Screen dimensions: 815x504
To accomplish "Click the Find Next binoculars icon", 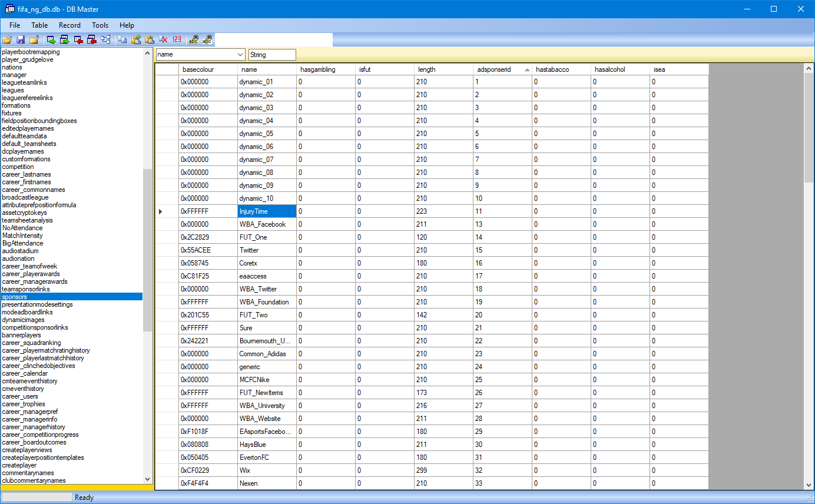I will [x=207, y=40].
